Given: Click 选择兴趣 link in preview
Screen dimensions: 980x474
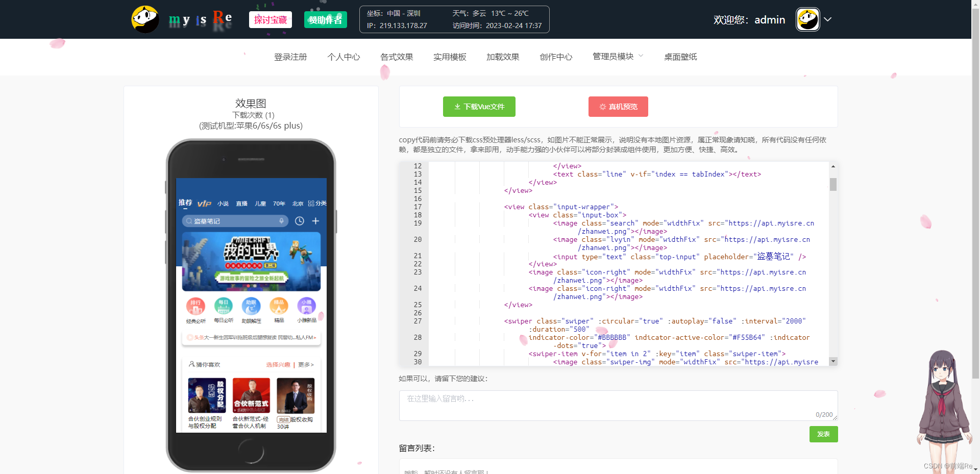Looking at the screenshot, I should [278, 365].
